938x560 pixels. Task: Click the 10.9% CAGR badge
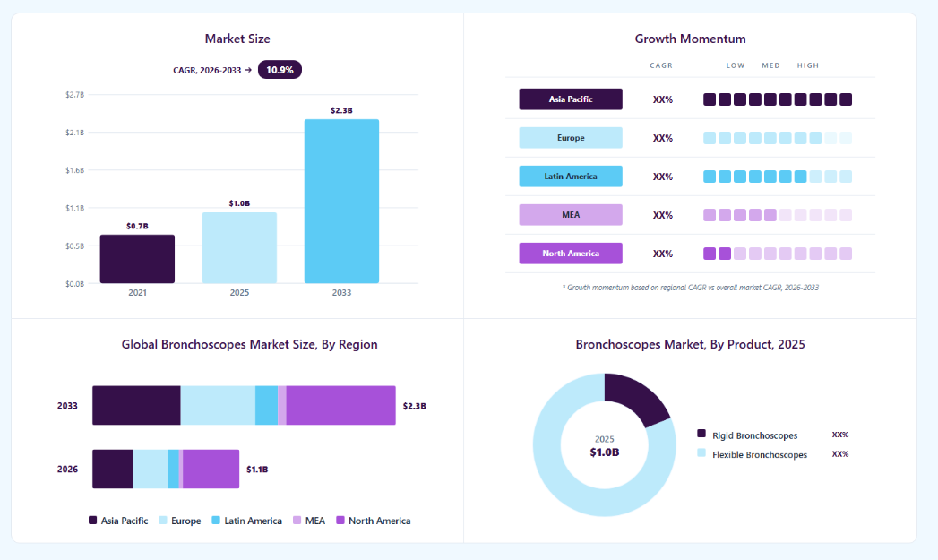pos(280,70)
